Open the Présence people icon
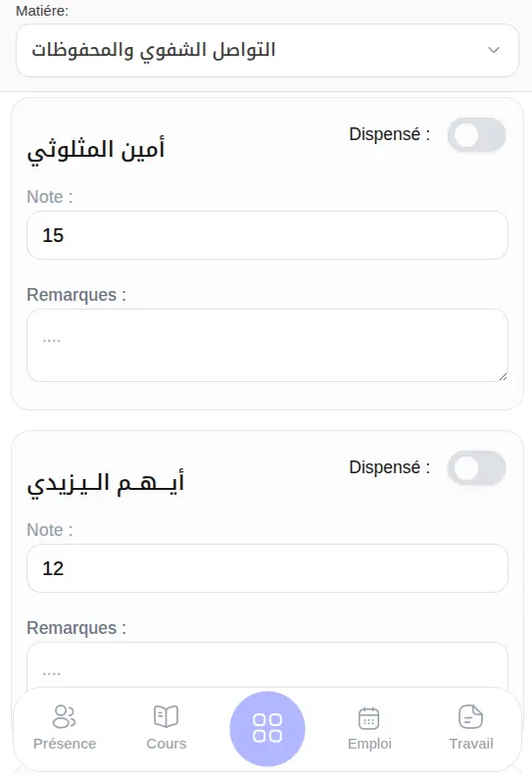The height and width of the screenshot is (775, 532). click(65, 716)
